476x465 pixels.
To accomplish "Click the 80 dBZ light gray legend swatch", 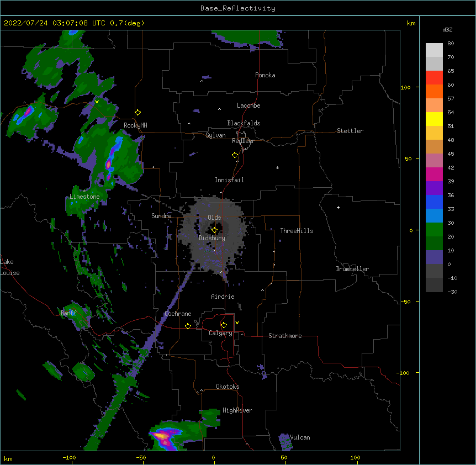I will (434, 50).
